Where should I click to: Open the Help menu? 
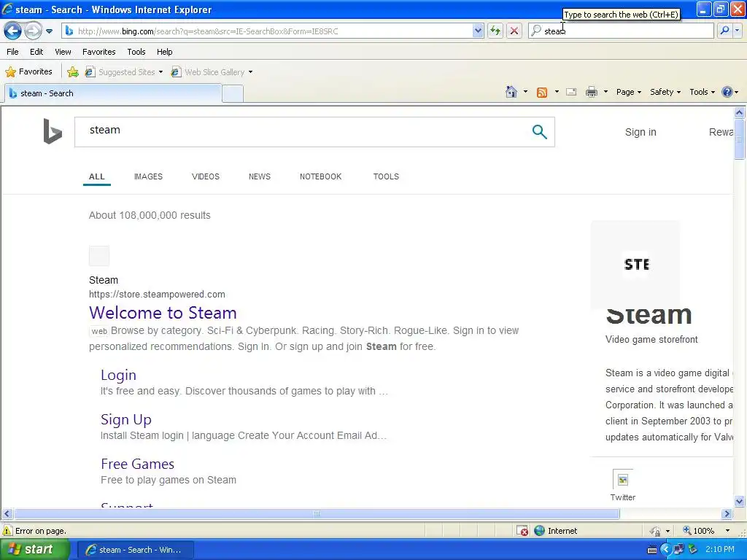coord(165,52)
